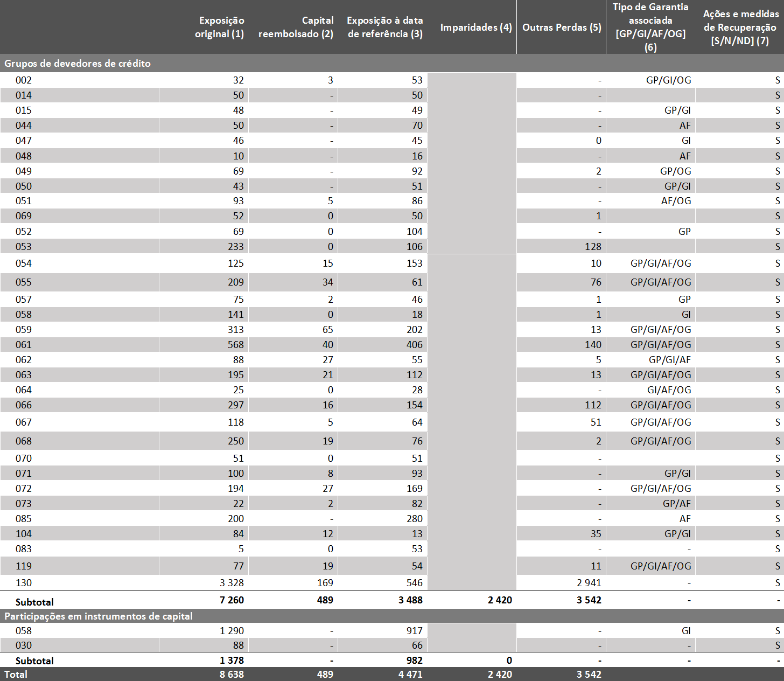Screen dimensions: 784x681
Task: Click '2 420' in the credit groups Subtotal row
Action: point(500,600)
